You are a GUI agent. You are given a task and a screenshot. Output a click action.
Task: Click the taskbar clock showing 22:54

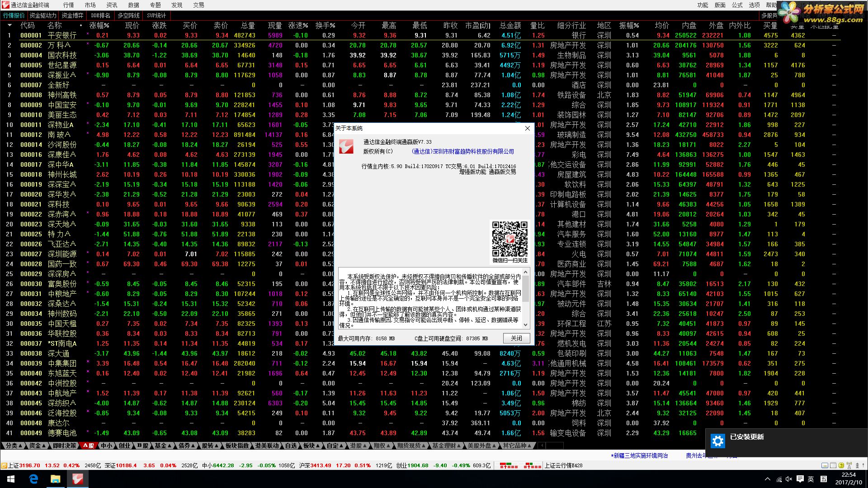(848, 479)
